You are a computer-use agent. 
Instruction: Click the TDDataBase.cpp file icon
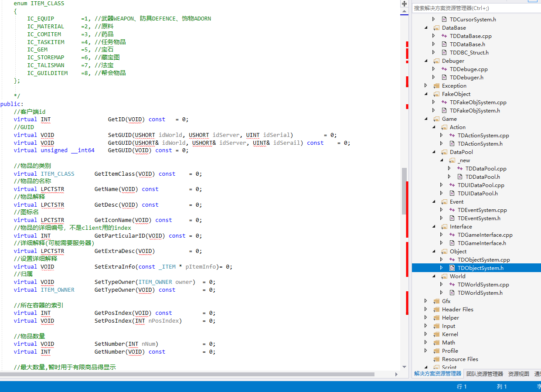444,36
